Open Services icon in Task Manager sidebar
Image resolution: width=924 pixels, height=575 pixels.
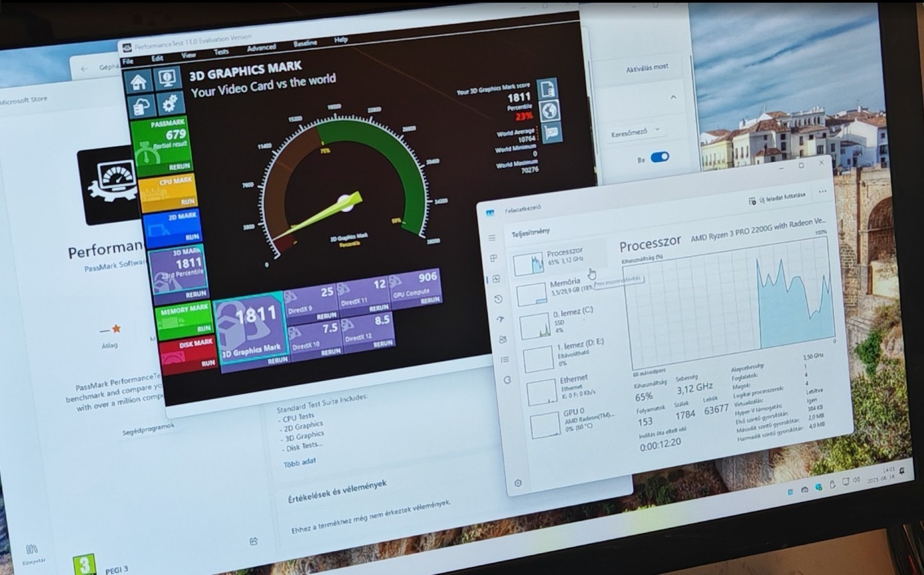point(507,380)
